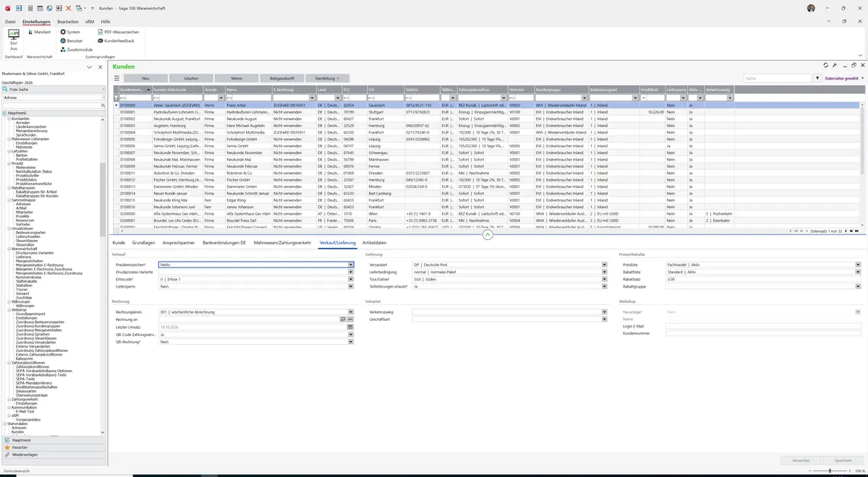Switch to the Artikeldaten tab
Image resolution: width=868 pixels, height=477 pixels.
(x=374, y=243)
